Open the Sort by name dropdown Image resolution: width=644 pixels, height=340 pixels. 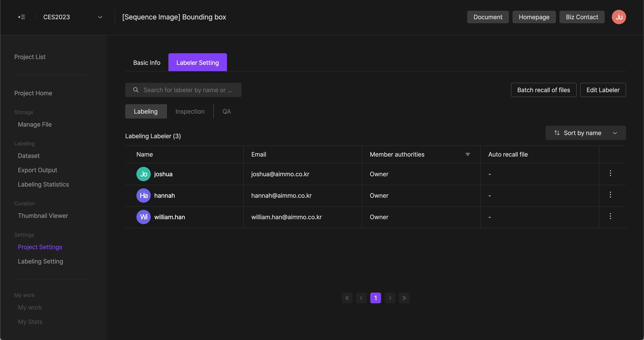coord(585,133)
